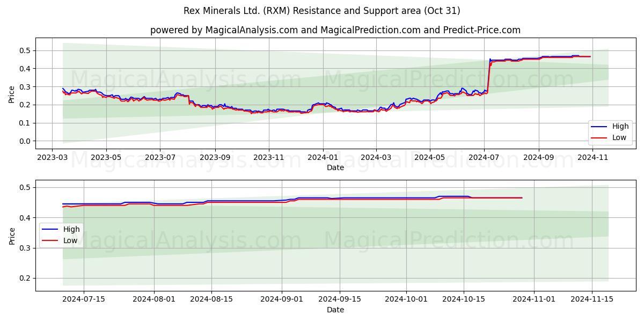The image size is (644, 322).
Task: Click the '0.3' y-axis tick on upper chart
Action: tap(26, 86)
